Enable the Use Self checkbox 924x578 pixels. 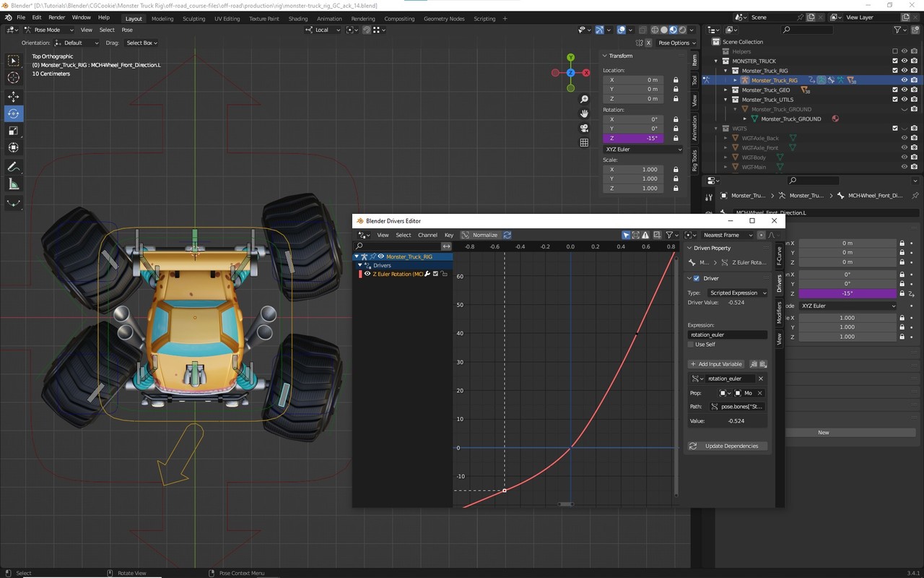(691, 345)
